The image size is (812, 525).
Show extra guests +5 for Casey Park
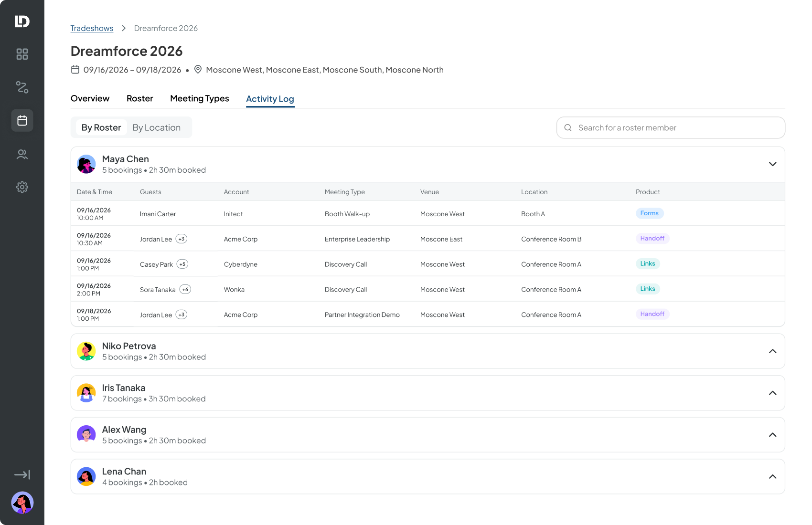point(182,264)
